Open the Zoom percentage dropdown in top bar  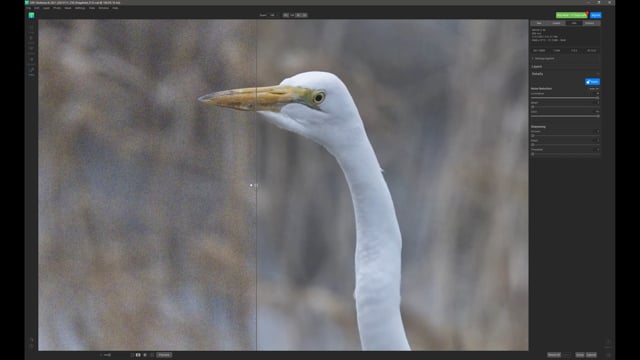[273, 15]
